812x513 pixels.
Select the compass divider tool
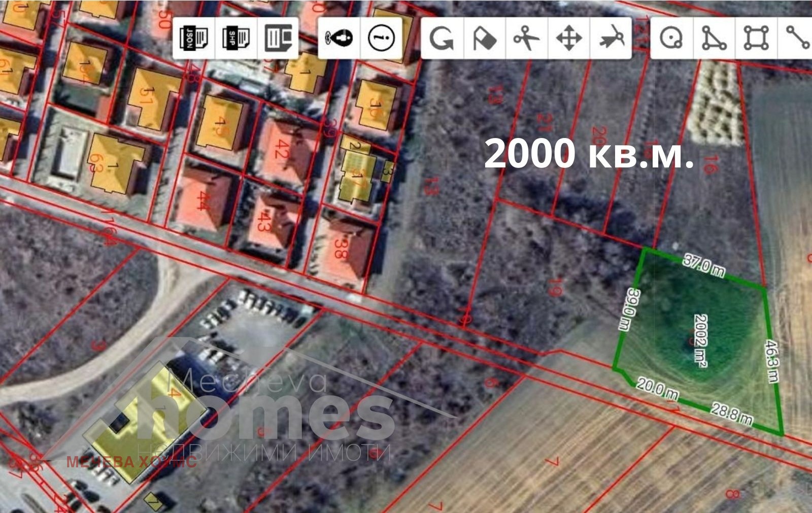pyautogui.click(x=611, y=38)
